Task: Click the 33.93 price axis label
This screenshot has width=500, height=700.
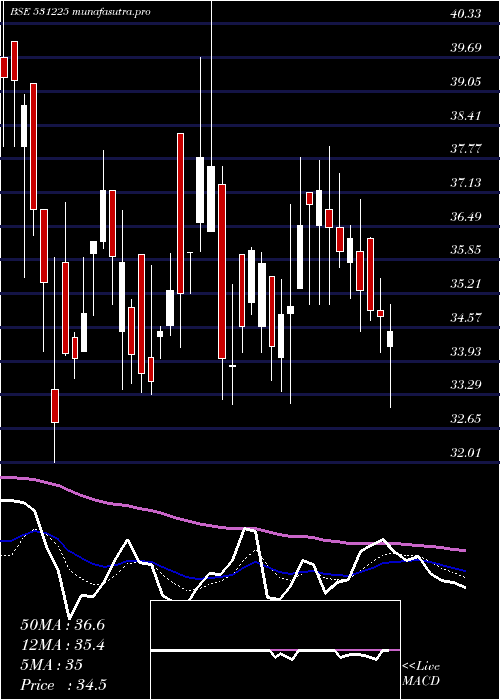Action: coord(466,352)
